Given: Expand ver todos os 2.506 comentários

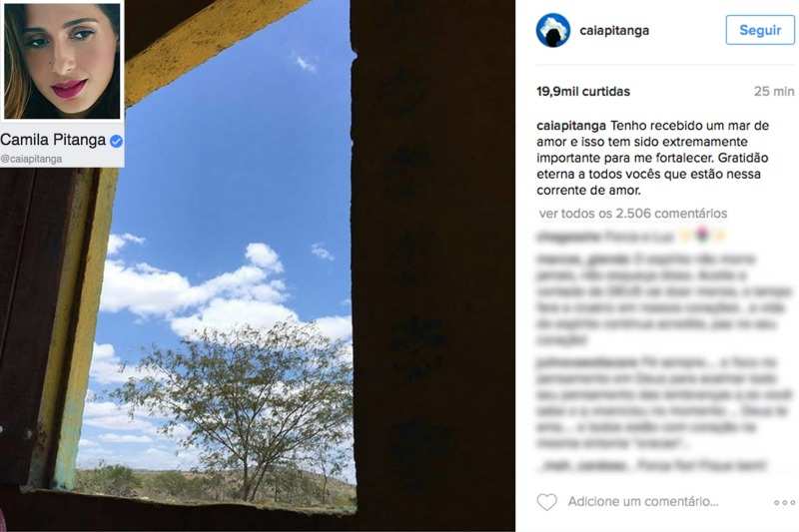Looking at the screenshot, I should pyautogui.click(x=633, y=214).
